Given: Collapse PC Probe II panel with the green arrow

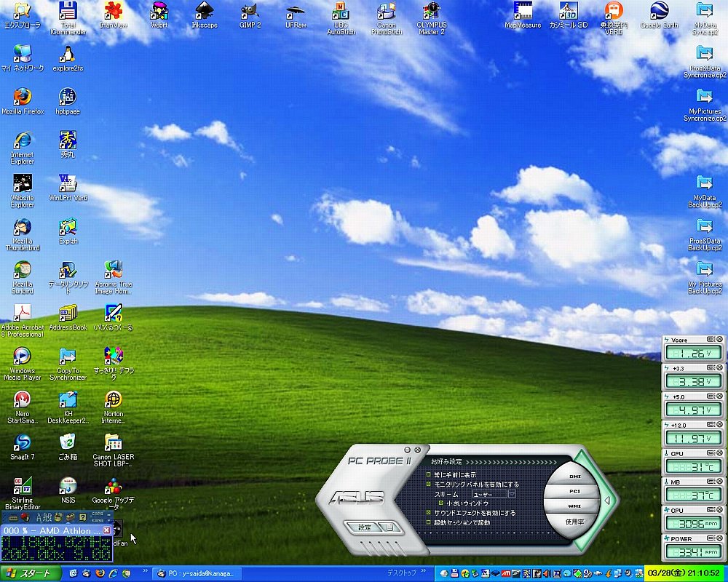Looking at the screenshot, I should 606,501.
